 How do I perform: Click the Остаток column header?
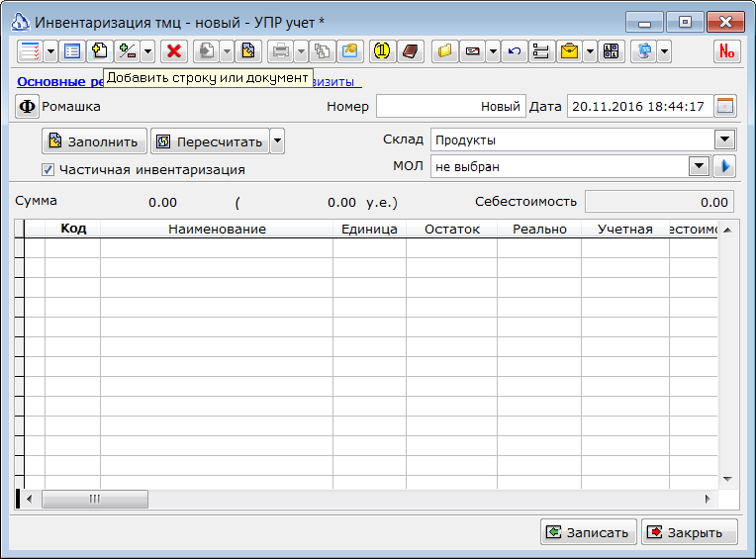tap(452, 229)
